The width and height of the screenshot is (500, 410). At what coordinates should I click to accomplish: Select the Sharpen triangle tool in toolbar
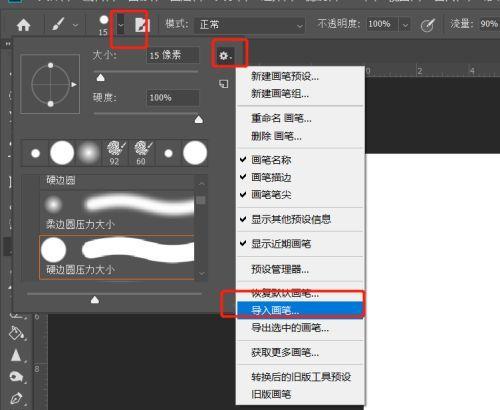click(x=16, y=355)
